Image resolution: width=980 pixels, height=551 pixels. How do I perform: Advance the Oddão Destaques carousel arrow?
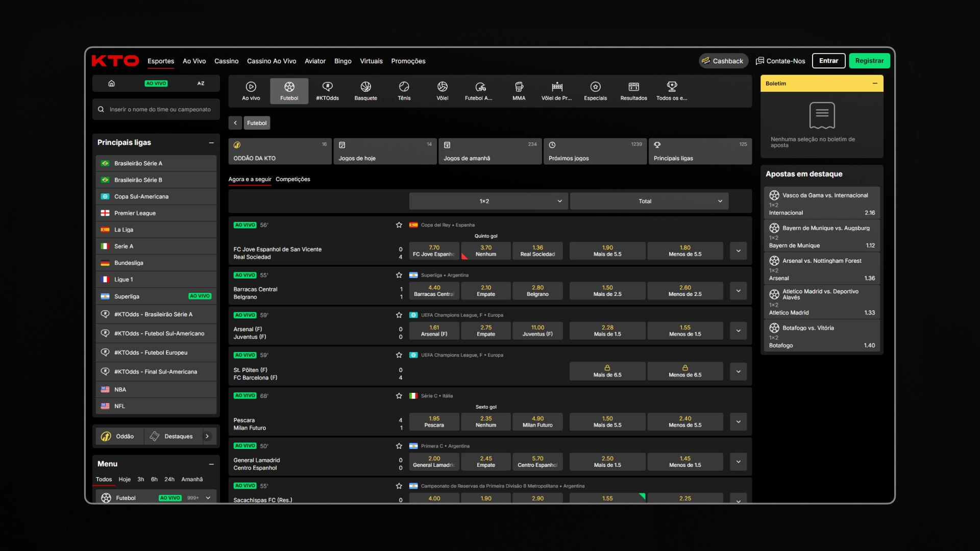pos(207,436)
